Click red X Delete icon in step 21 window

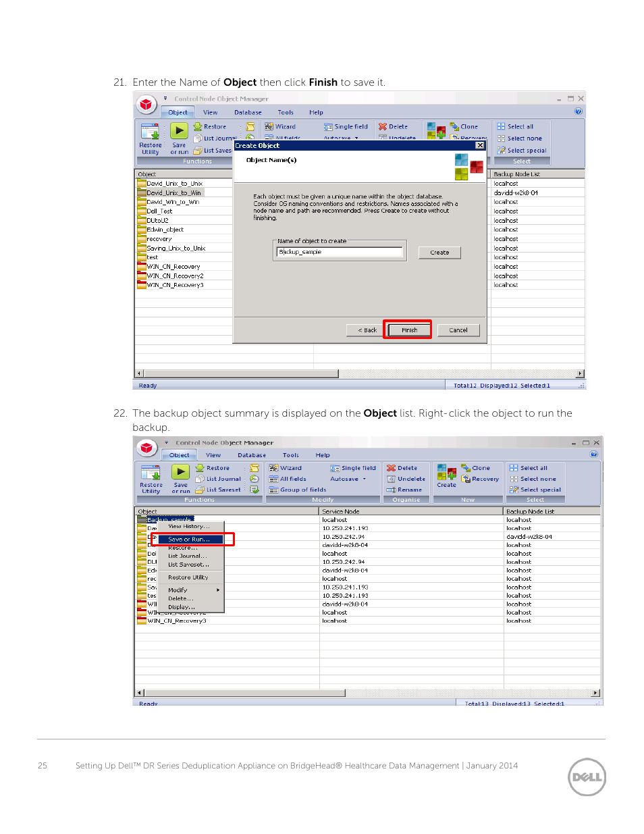point(383,127)
